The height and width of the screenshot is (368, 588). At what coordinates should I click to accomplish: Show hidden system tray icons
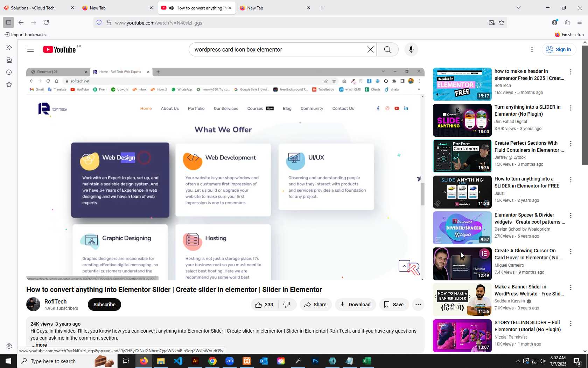(x=517, y=361)
